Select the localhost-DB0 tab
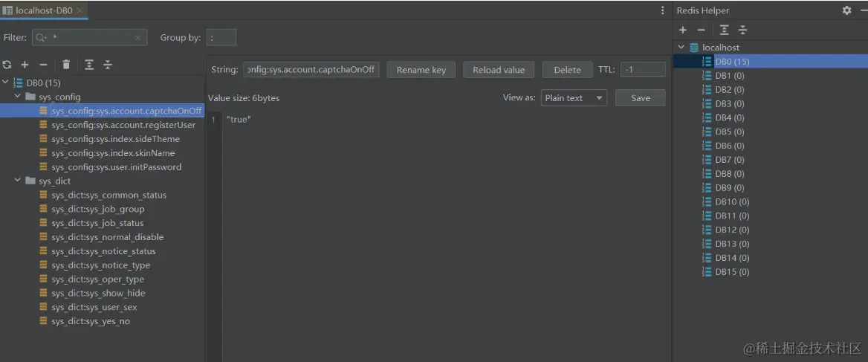This screenshot has width=868, height=362. tap(43, 10)
